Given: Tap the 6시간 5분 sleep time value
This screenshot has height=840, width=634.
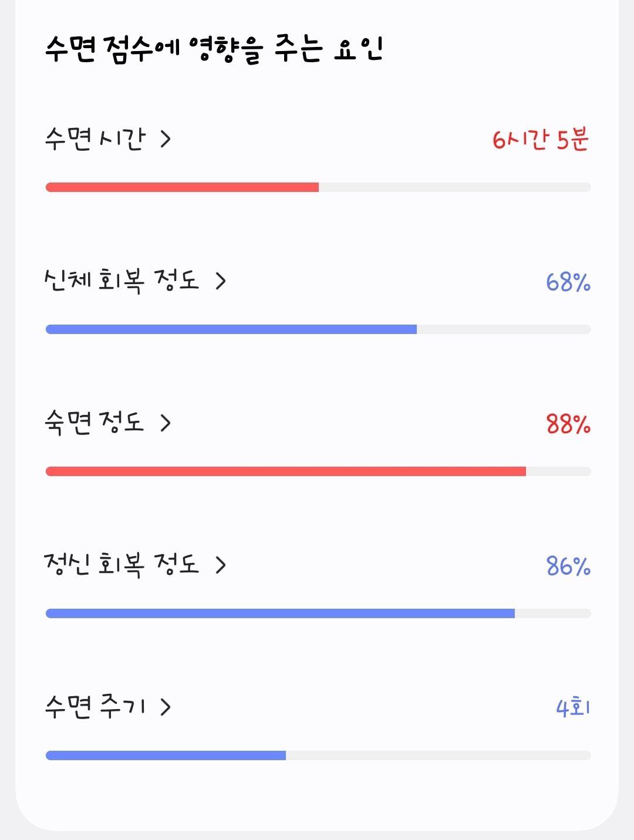Looking at the screenshot, I should (541, 140).
